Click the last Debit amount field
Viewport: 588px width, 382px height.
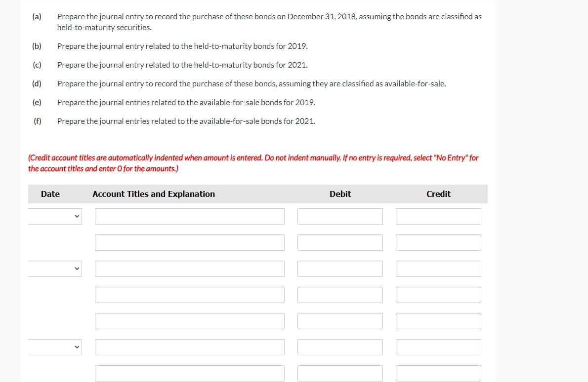pos(340,373)
